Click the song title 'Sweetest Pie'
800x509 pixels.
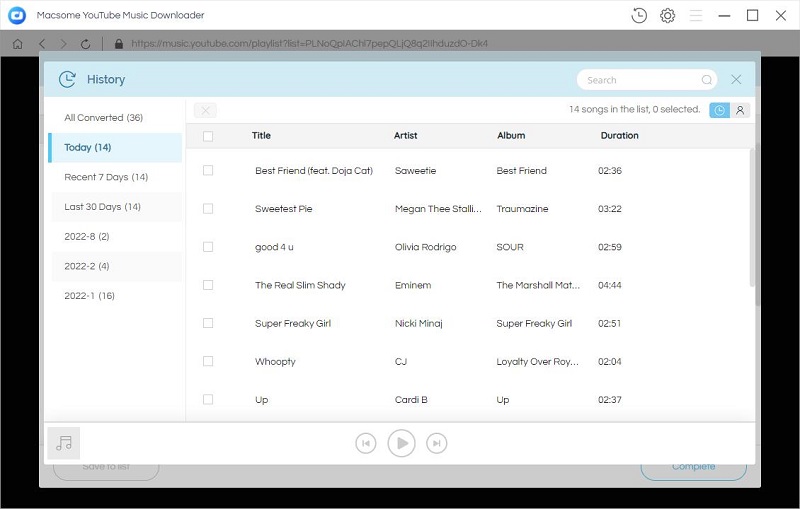click(284, 209)
